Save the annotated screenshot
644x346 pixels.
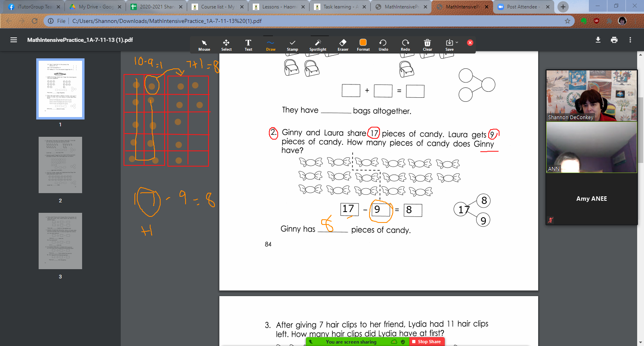click(449, 45)
